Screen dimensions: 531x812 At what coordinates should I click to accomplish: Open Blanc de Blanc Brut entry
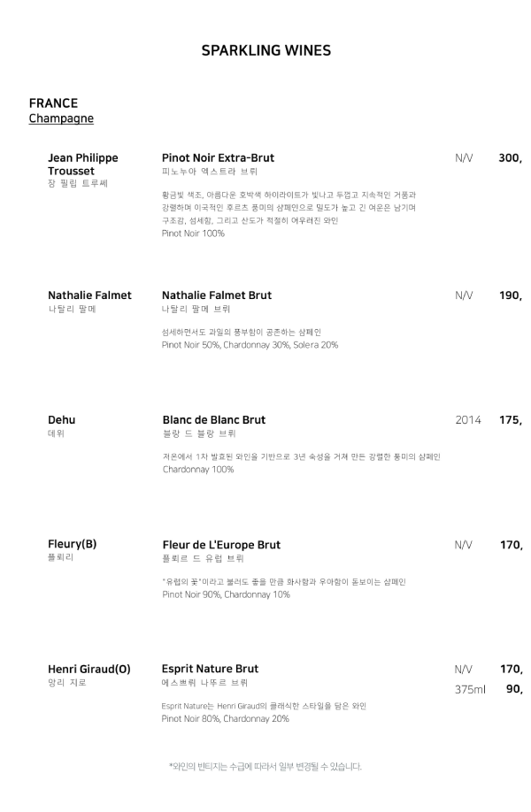click(213, 419)
